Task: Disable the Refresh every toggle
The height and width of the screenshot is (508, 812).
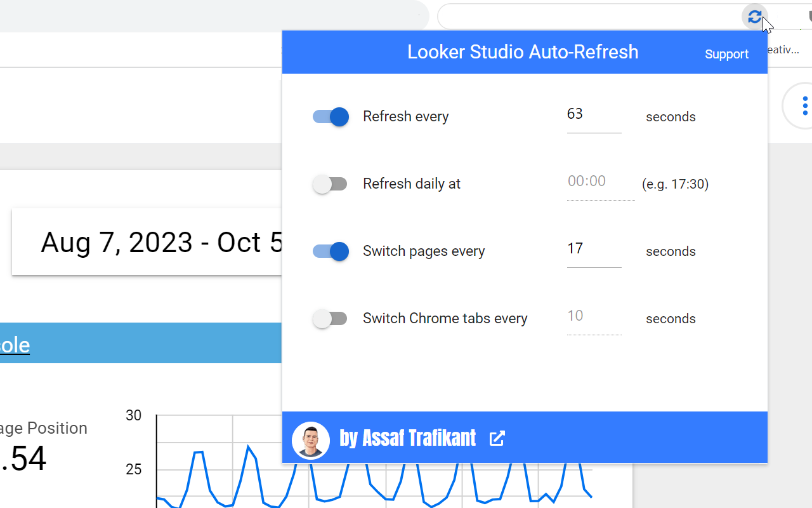Action: 331,117
